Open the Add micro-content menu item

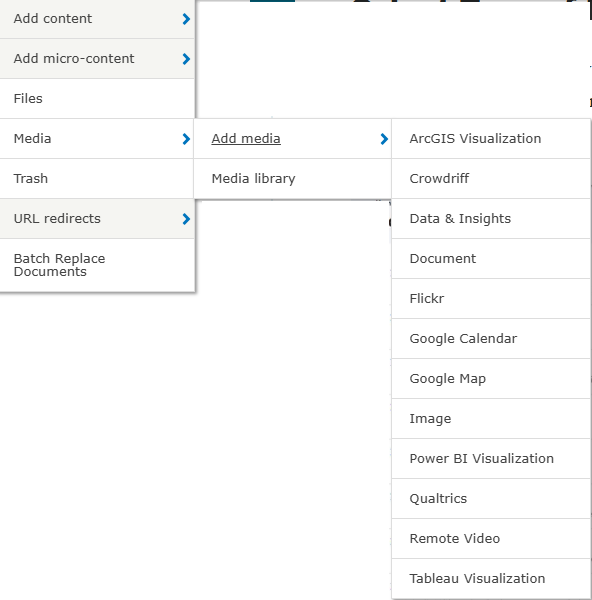point(97,59)
